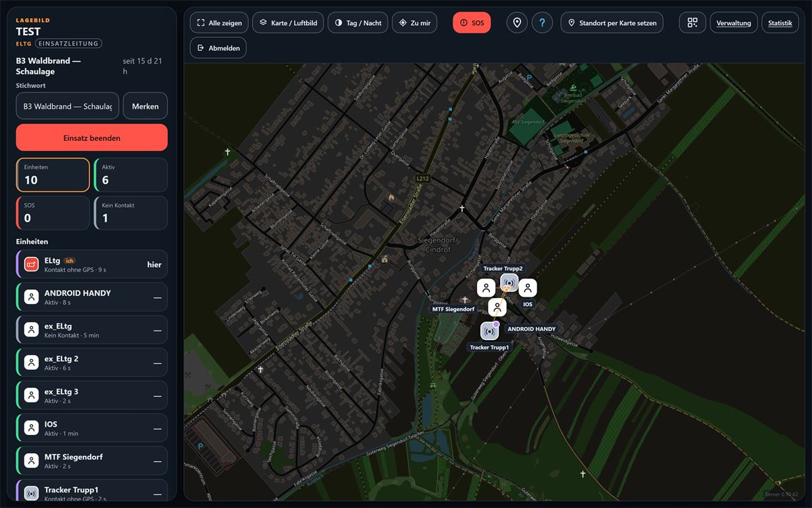Open the QR code icon button

692,22
